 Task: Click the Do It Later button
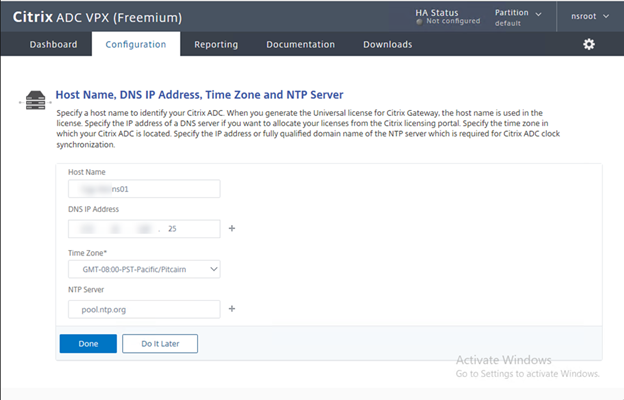pyautogui.click(x=160, y=343)
